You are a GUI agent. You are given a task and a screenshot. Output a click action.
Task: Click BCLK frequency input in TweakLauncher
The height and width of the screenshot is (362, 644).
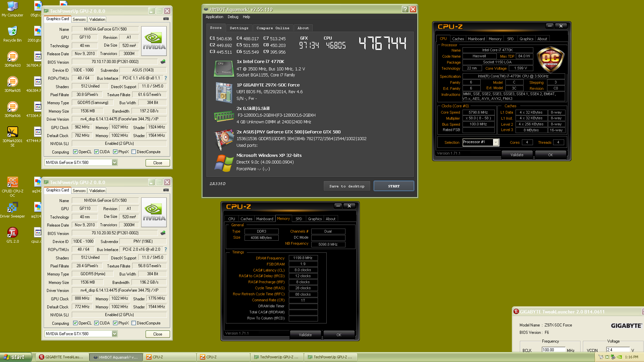(x=553, y=350)
